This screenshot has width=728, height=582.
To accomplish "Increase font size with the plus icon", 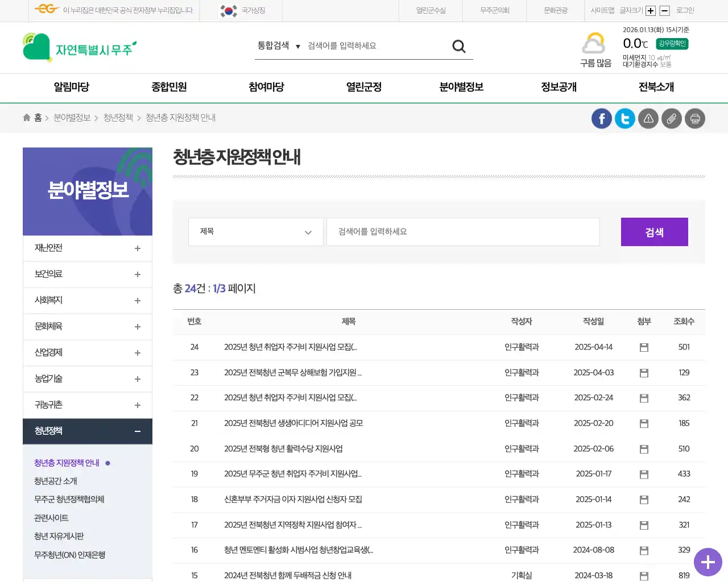I will click(x=650, y=10).
